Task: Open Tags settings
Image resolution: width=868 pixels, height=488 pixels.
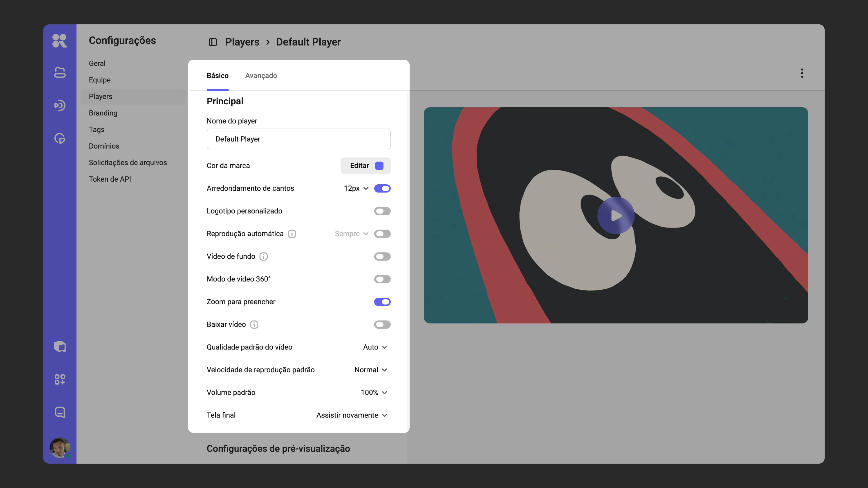Action: [x=96, y=129]
